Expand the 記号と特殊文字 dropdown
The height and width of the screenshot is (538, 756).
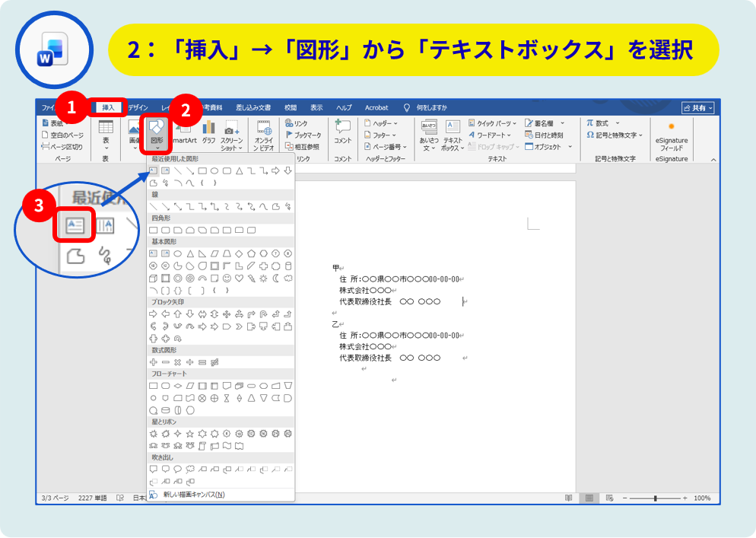pos(615,135)
